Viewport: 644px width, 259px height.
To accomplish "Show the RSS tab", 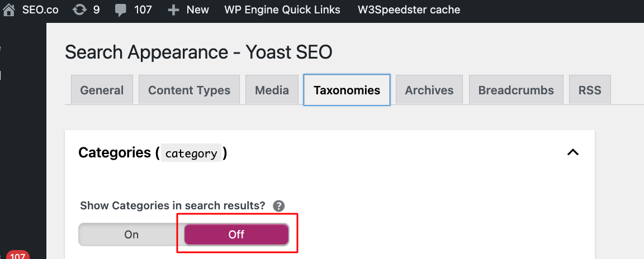I will (590, 90).
